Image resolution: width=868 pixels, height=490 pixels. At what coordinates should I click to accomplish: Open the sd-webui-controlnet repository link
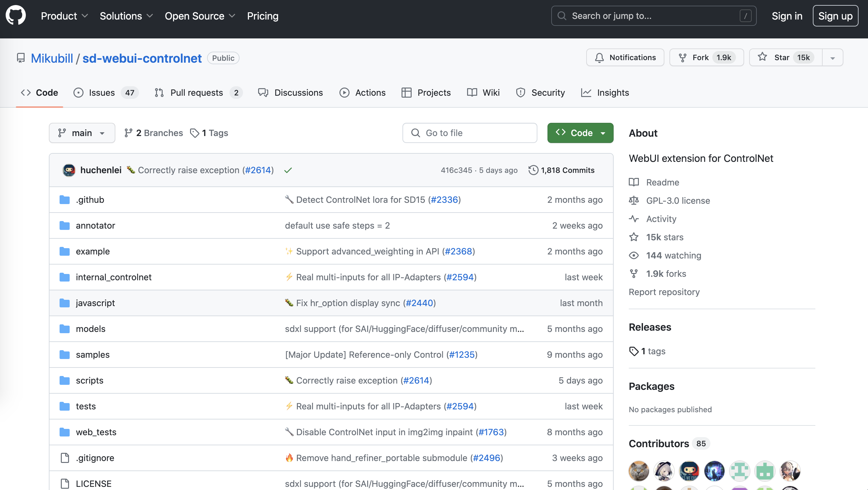[x=142, y=58]
